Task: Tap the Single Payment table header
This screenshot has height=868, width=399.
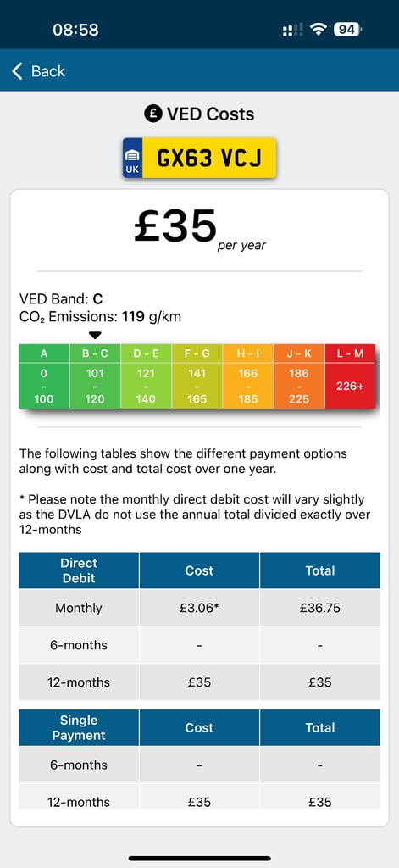Action: pyautogui.click(x=79, y=727)
